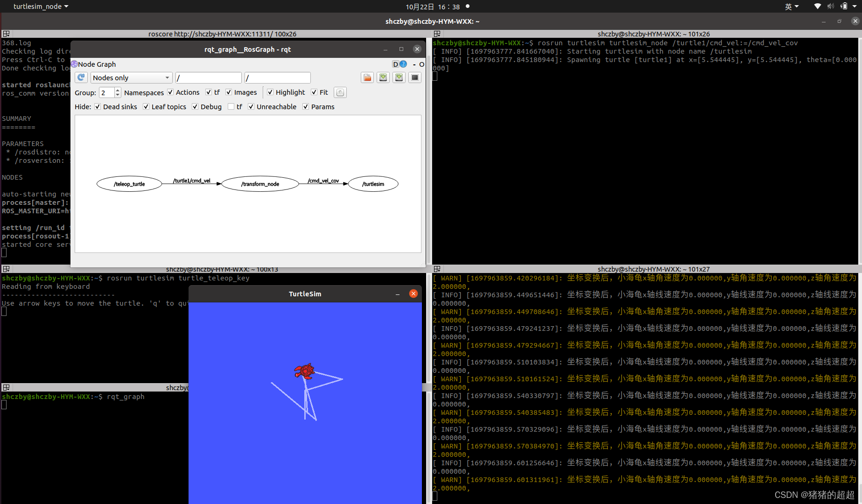Click the Node Graph plugin icon
Screen dimensions: 862x504
[x=74, y=64]
